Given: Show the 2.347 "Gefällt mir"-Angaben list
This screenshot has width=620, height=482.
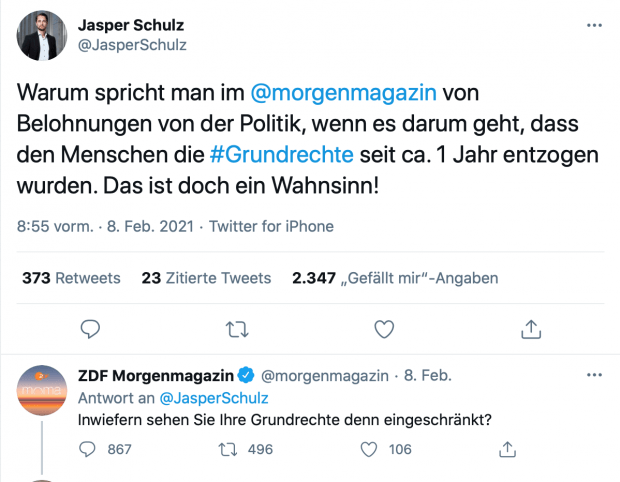Looking at the screenshot, I should 394,278.
